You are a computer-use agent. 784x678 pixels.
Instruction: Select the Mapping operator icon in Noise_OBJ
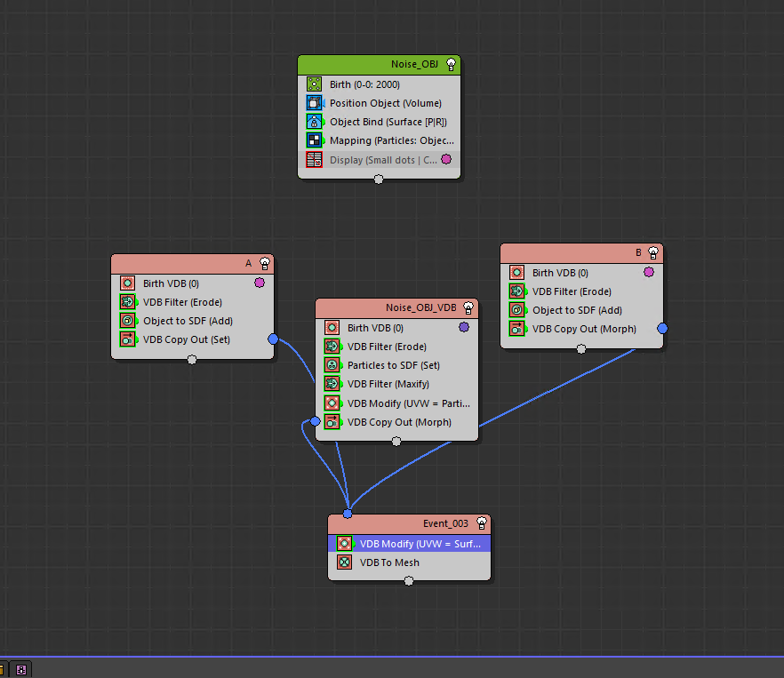[x=314, y=140]
